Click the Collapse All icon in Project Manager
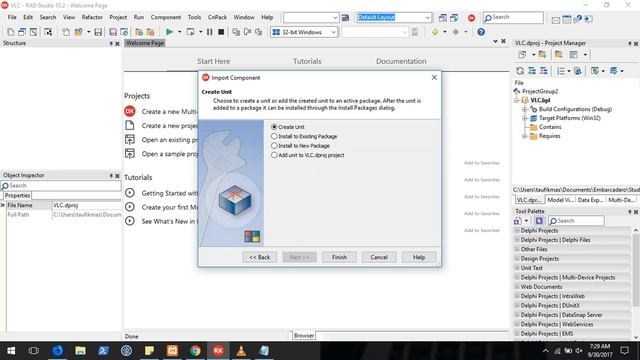 coord(544,71)
